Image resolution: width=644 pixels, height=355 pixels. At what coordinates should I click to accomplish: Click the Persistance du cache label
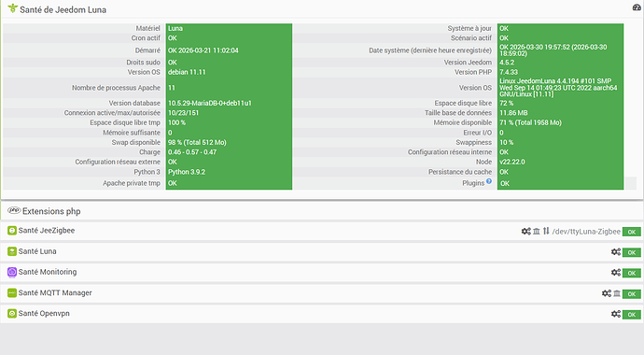coord(460,172)
